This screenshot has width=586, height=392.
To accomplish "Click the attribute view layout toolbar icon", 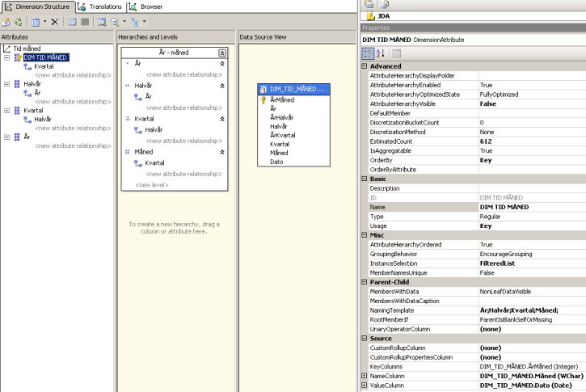I will coord(36,23).
